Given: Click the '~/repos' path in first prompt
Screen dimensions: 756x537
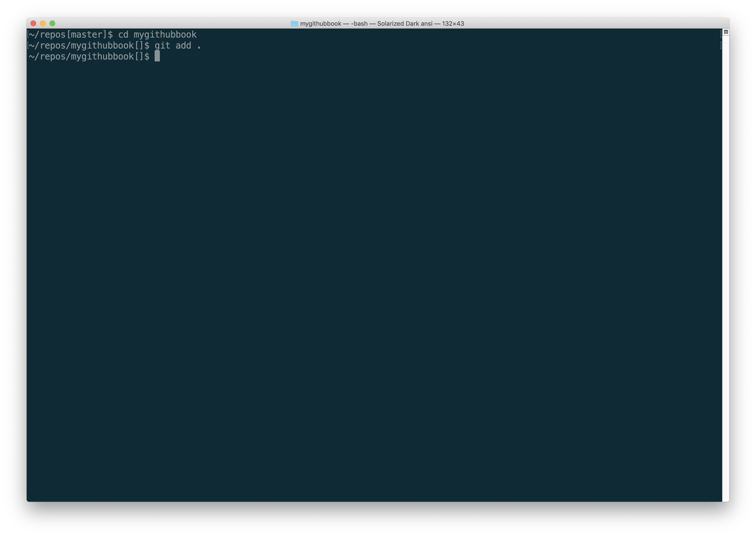Looking at the screenshot, I should pyautogui.click(x=47, y=34).
